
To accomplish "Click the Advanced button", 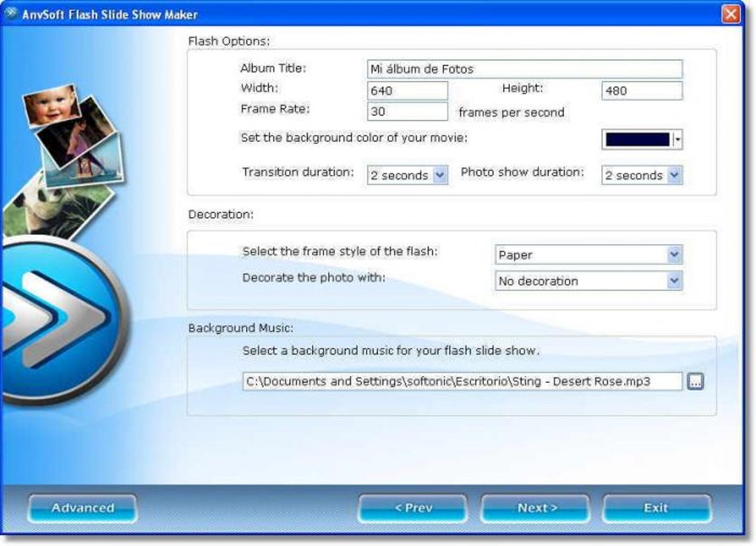I will click(x=82, y=508).
